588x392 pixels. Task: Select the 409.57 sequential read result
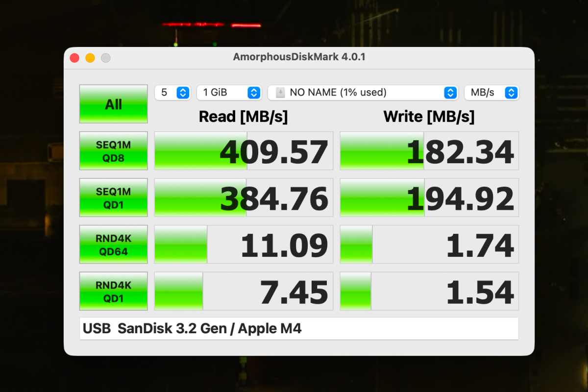[244, 151]
